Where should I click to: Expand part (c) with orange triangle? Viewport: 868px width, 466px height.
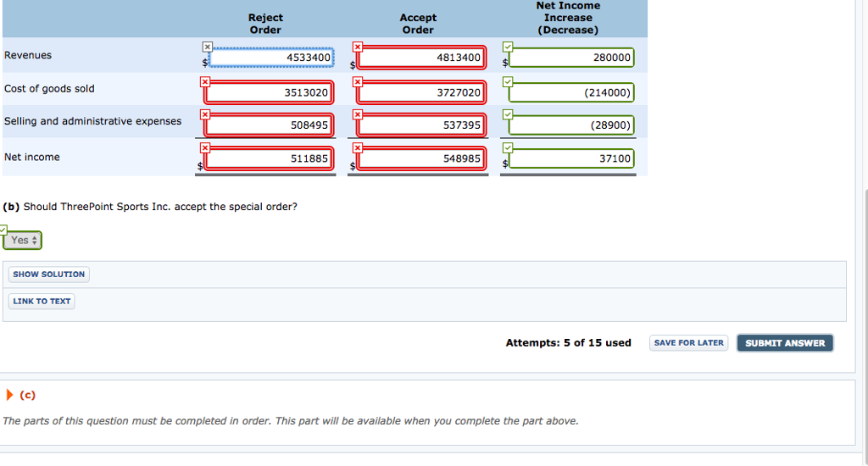click(10, 395)
